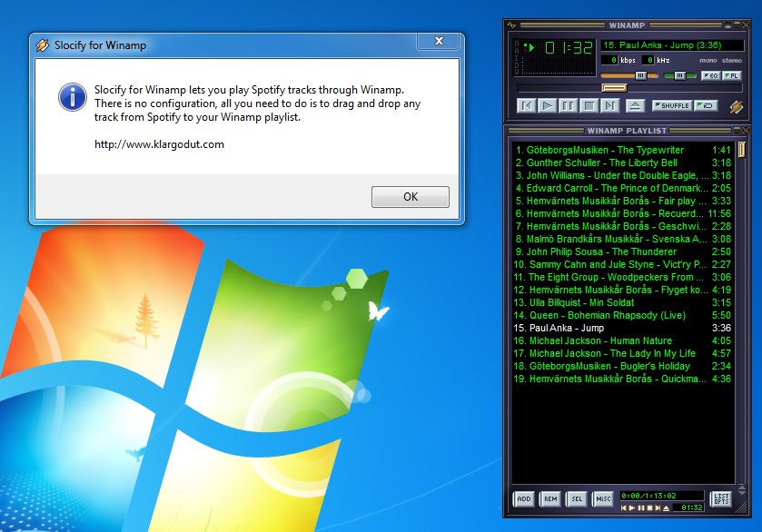Select track 'Sammy Cahn and Jule Styne - Vict'ry P...'
Image resolution: width=762 pixels, height=532 pixels.
pos(622,264)
